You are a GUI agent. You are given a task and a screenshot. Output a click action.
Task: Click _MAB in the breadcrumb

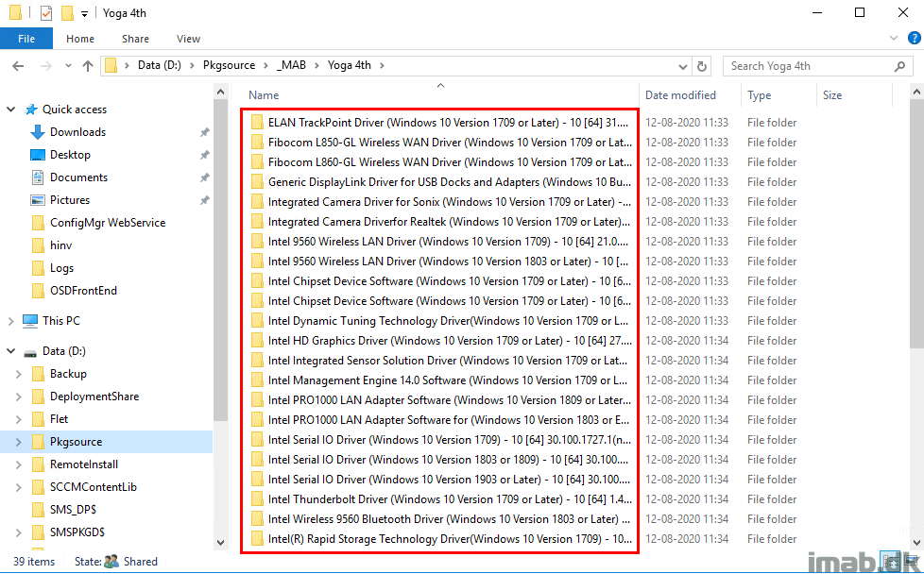291,65
